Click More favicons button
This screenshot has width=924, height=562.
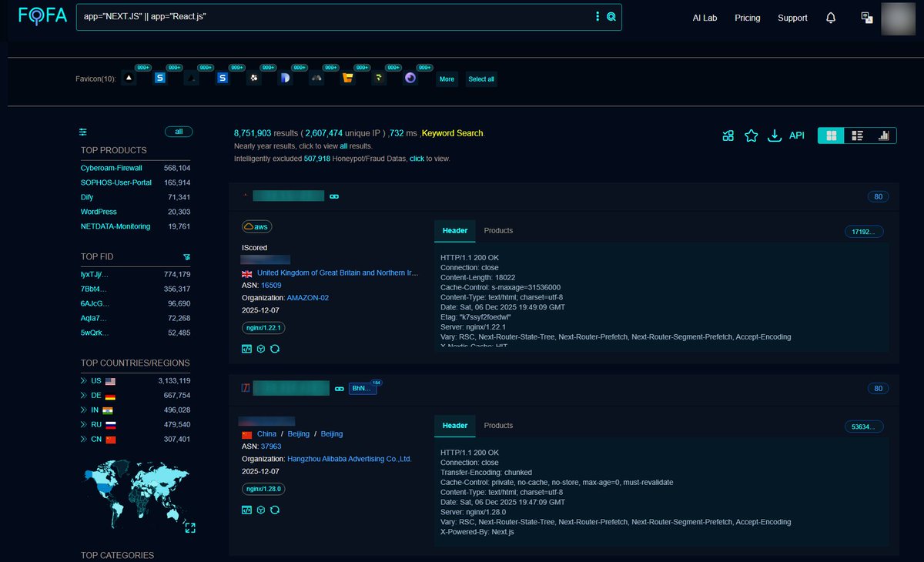click(447, 79)
